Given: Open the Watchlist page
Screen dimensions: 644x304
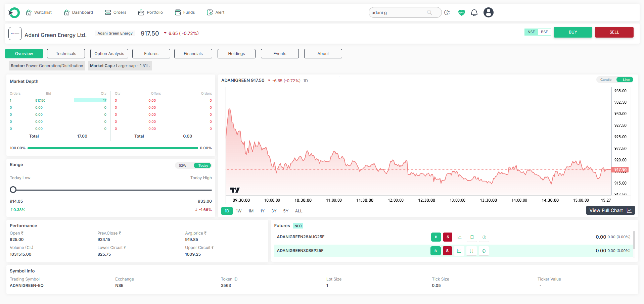Looking at the screenshot, I should pos(39,12).
